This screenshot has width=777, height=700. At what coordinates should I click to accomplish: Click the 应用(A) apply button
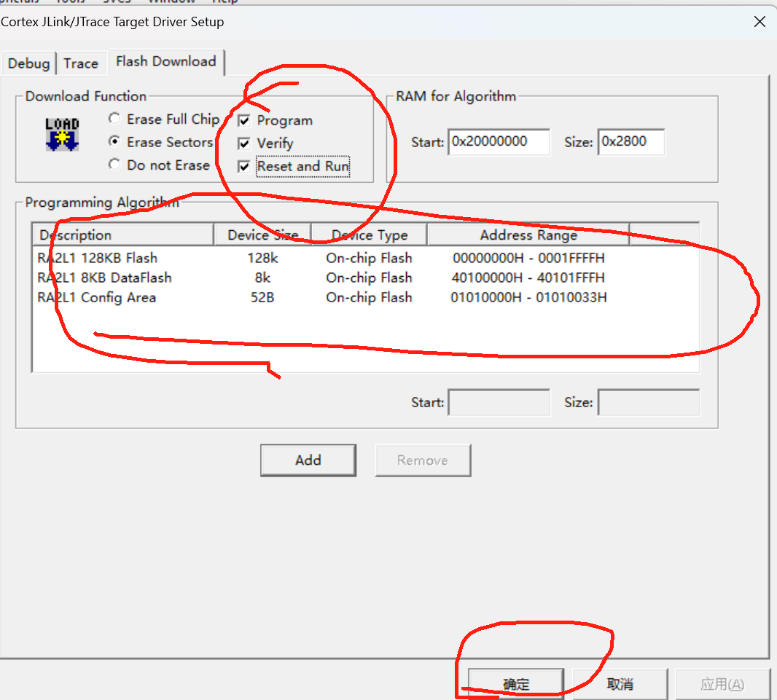(722, 684)
